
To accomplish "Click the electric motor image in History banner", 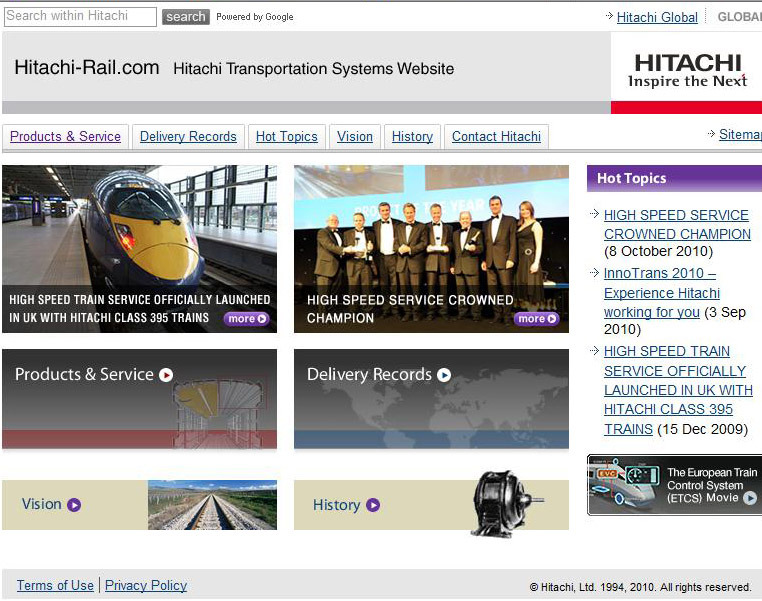I will (506, 503).
